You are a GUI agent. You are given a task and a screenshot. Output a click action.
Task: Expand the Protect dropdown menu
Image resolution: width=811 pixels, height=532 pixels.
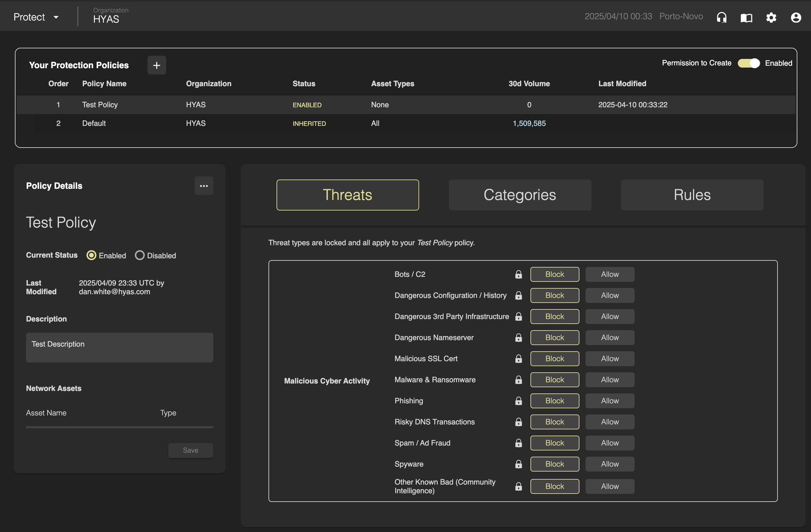coord(36,17)
